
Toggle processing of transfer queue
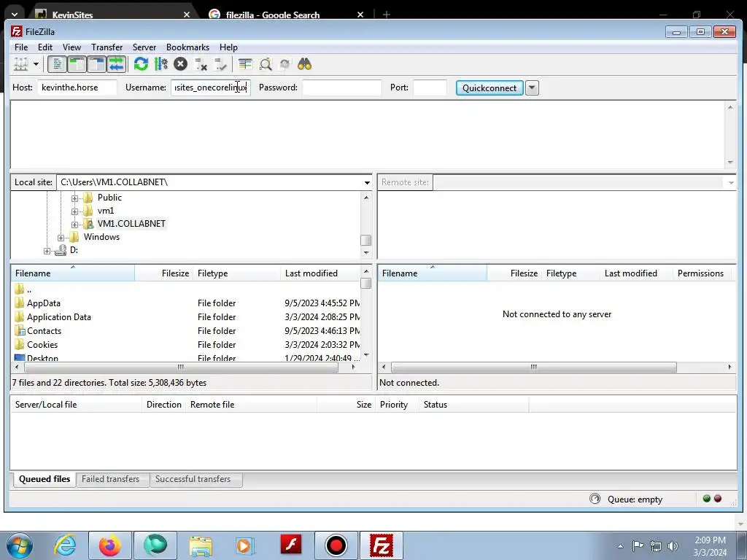(x=161, y=64)
